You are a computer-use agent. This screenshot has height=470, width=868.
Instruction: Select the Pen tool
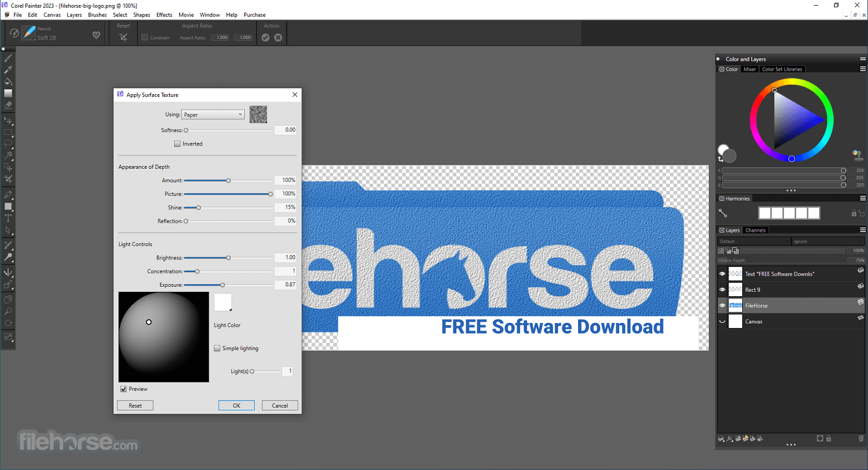pyautogui.click(x=8, y=195)
